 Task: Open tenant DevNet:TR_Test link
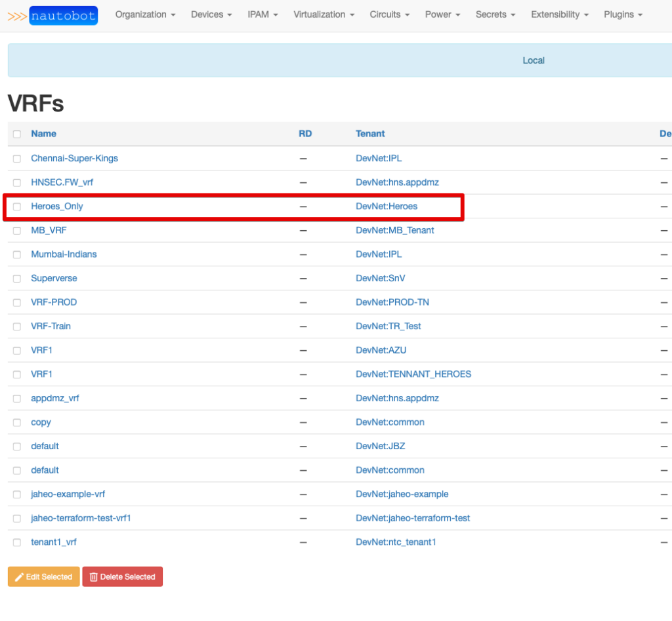click(388, 326)
